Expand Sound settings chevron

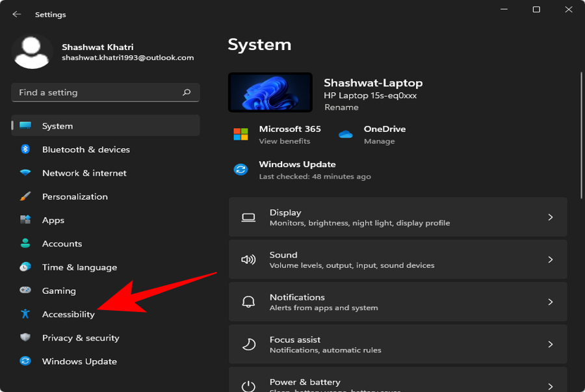click(551, 259)
